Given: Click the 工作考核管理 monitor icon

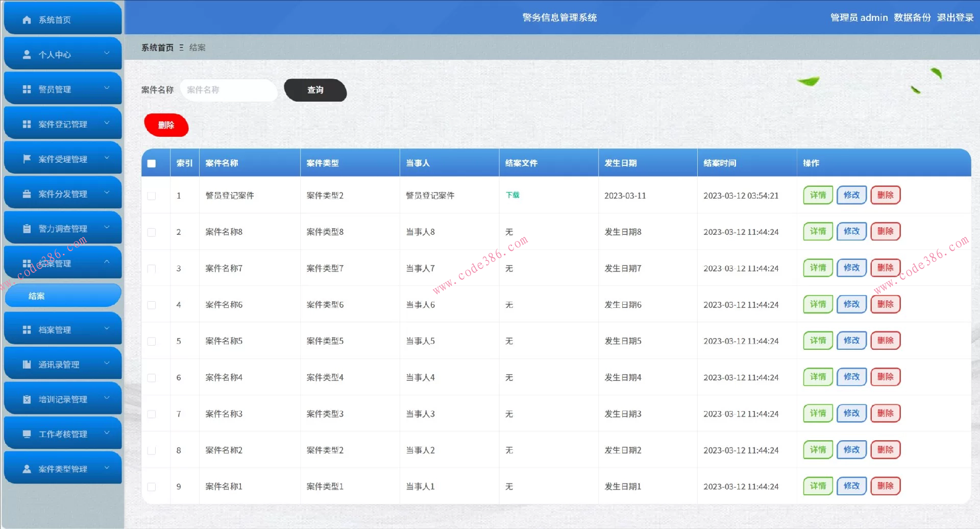Looking at the screenshot, I should pos(26,433).
